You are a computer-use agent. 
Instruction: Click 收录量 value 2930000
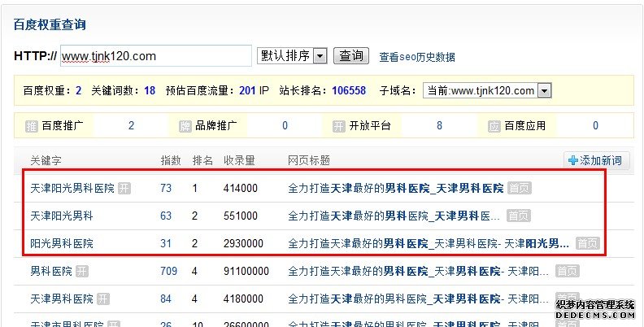click(244, 243)
